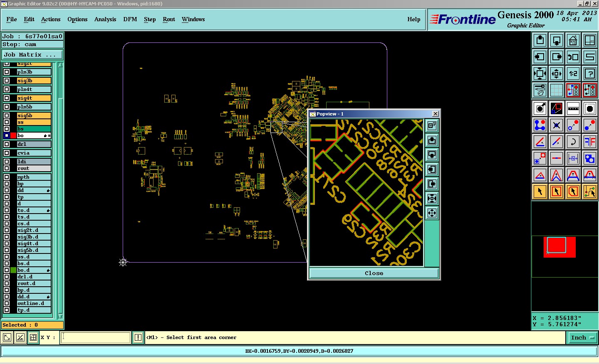The height and width of the screenshot is (364, 599).
Task: Open the Edit menu
Action: (29, 19)
